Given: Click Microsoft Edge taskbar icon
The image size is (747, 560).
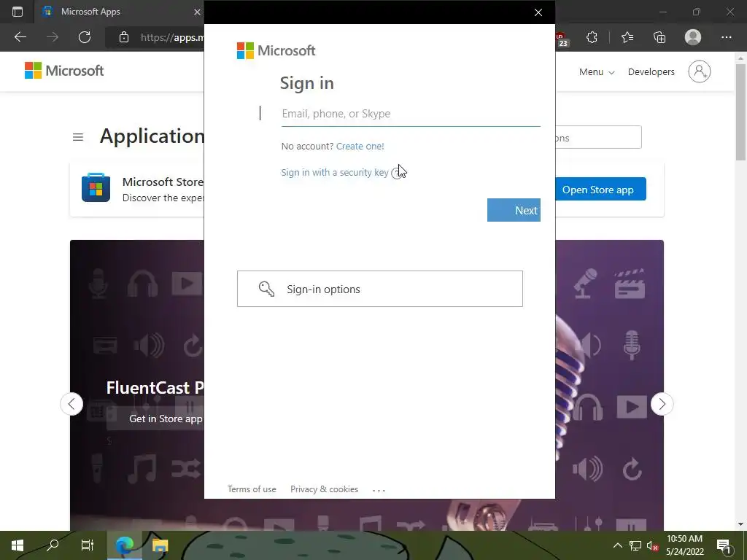Looking at the screenshot, I should [125, 545].
